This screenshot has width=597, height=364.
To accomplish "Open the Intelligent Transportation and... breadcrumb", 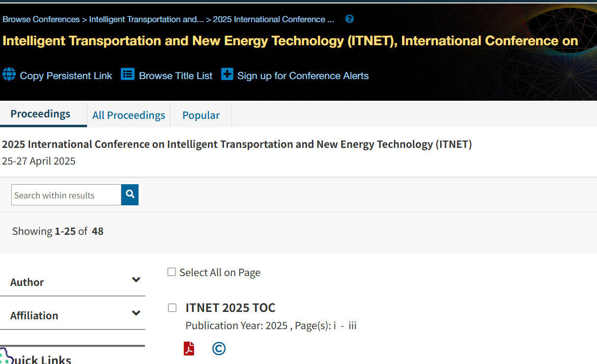I will (x=146, y=20).
